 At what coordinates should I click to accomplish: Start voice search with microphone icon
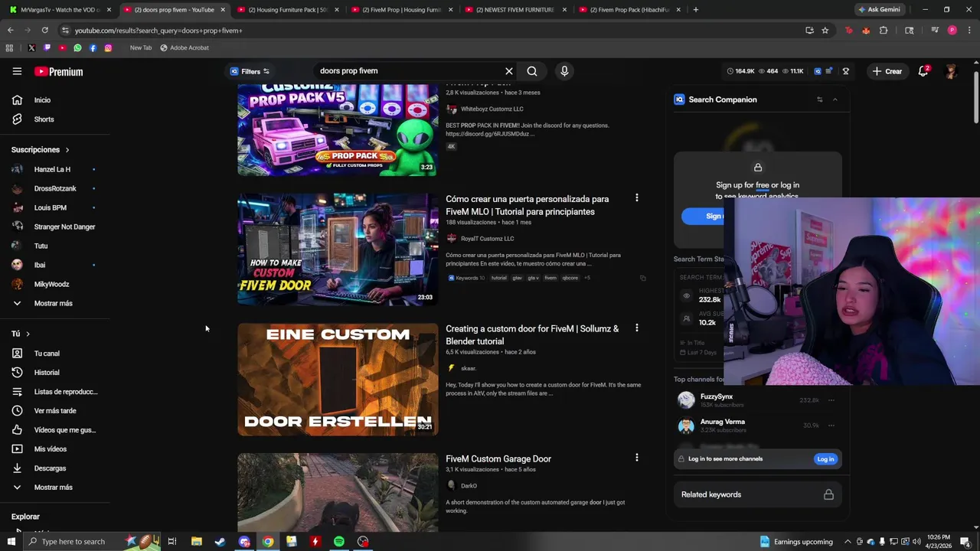click(564, 71)
